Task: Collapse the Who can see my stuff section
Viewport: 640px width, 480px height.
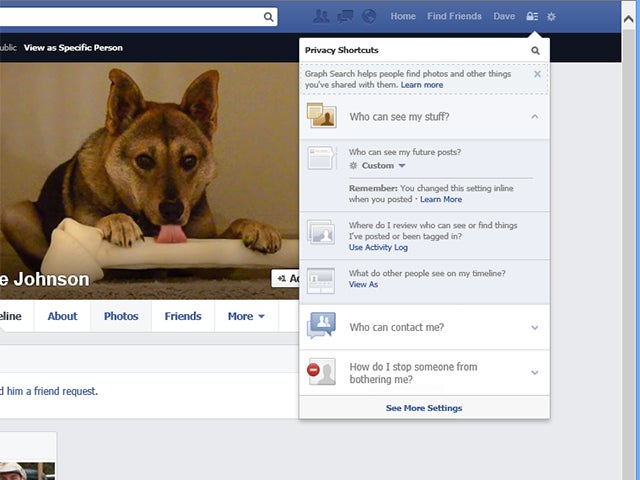Action: (535, 117)
